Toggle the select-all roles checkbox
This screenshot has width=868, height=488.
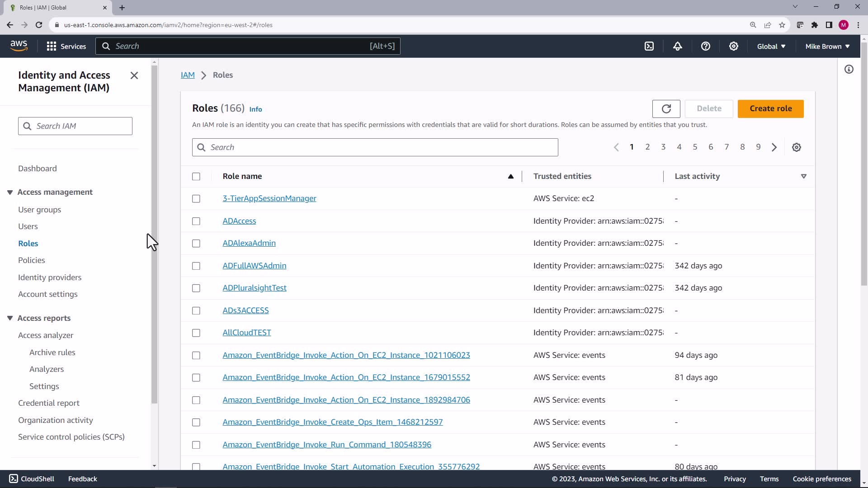pyautogui.click(x=196, y=177)
